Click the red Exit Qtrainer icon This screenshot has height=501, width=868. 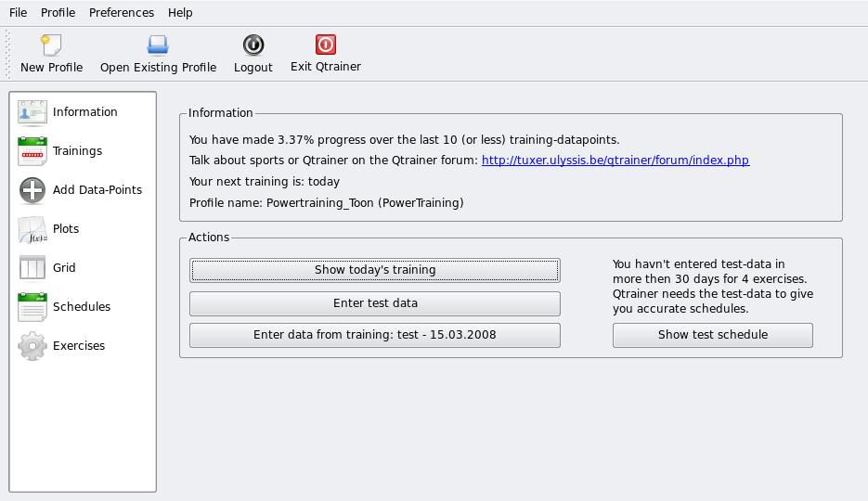click(326, 45)
